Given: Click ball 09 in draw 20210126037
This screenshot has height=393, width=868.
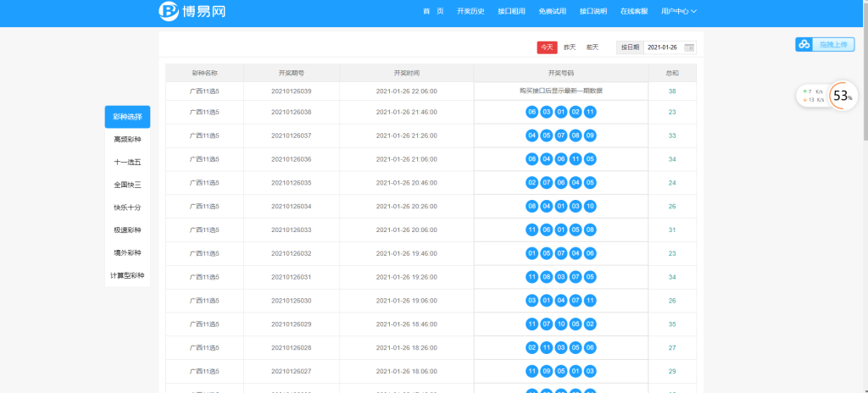Looking at the screenshot, I should 590,136.
